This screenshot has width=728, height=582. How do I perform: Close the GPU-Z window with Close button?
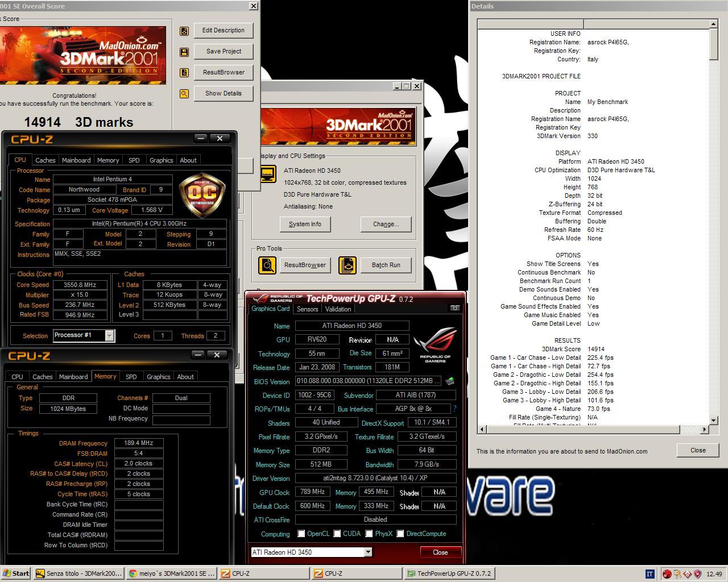click(x=440, y=552)
